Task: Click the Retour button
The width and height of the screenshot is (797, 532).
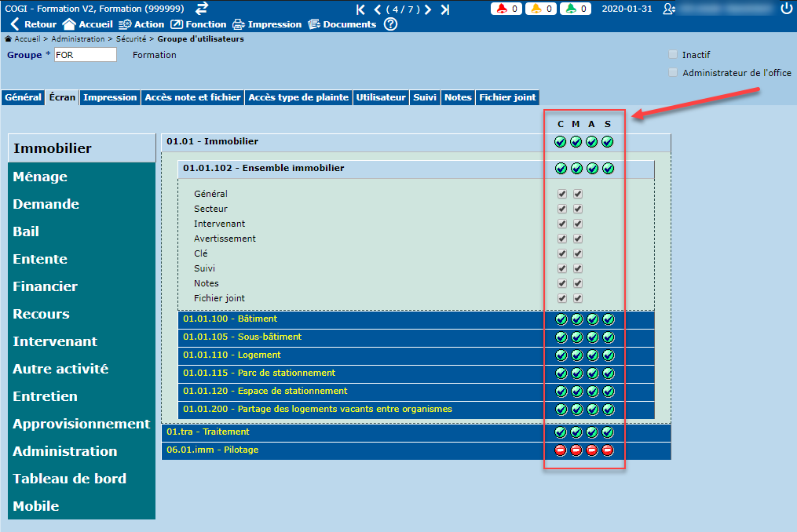Action: pos(33,24)
